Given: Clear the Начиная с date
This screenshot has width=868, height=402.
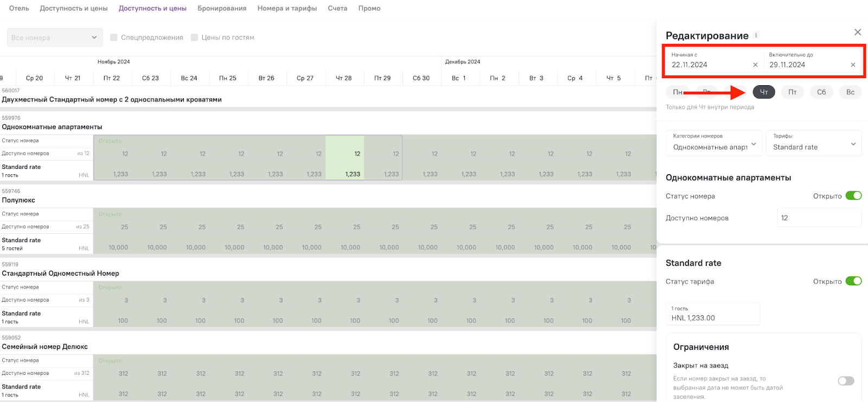Looking at the screenshot, I should click(x=755, y=65).
